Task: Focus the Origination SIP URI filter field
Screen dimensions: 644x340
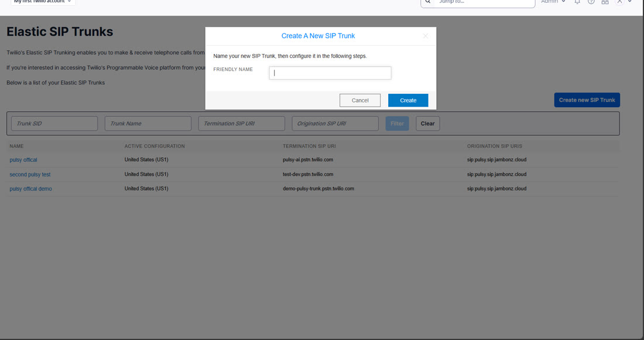Action: [335, 123]
